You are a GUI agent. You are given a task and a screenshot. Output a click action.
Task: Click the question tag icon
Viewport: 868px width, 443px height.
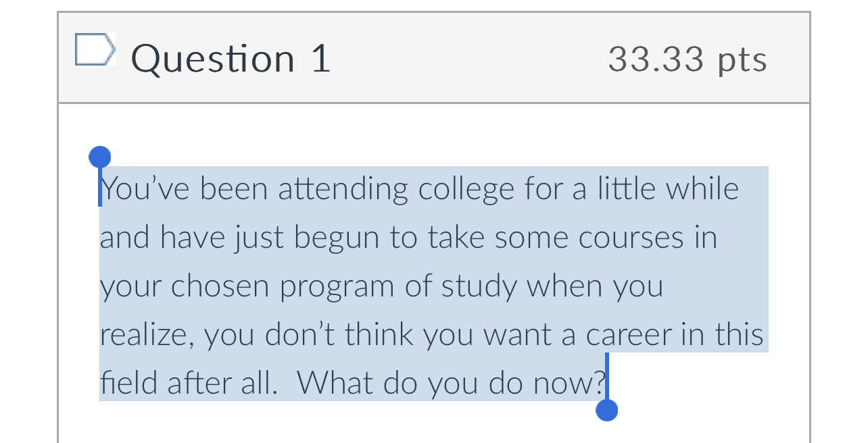tap(95, 49)
